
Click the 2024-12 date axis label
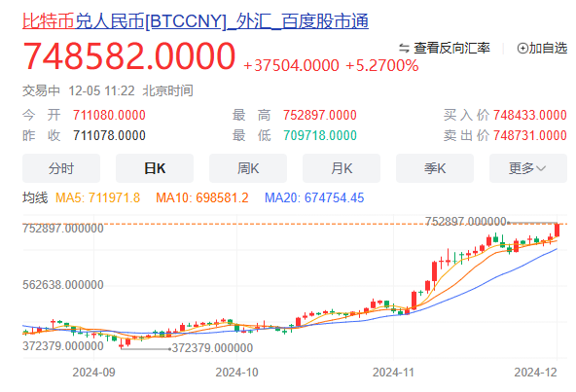[x=535, y=373]
